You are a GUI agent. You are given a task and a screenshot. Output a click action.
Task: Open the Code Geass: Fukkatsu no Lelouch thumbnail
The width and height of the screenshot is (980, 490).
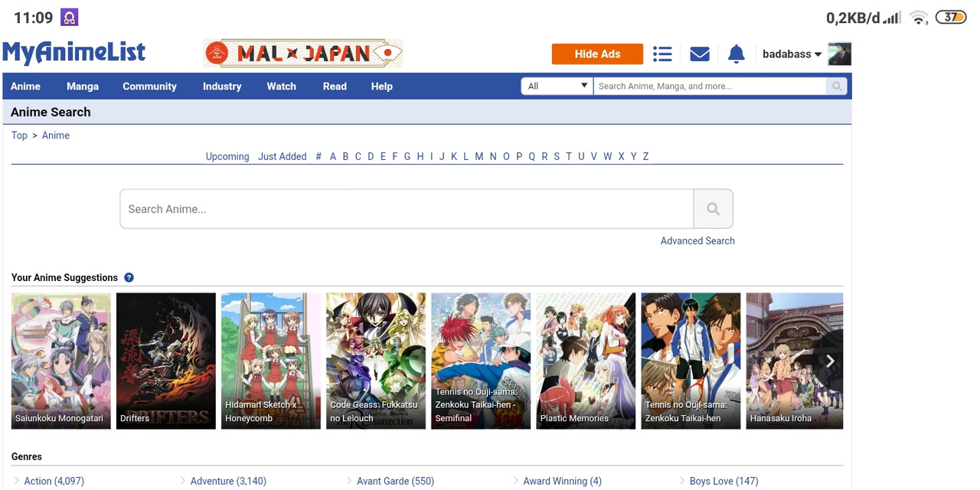[x=376, y=361]
